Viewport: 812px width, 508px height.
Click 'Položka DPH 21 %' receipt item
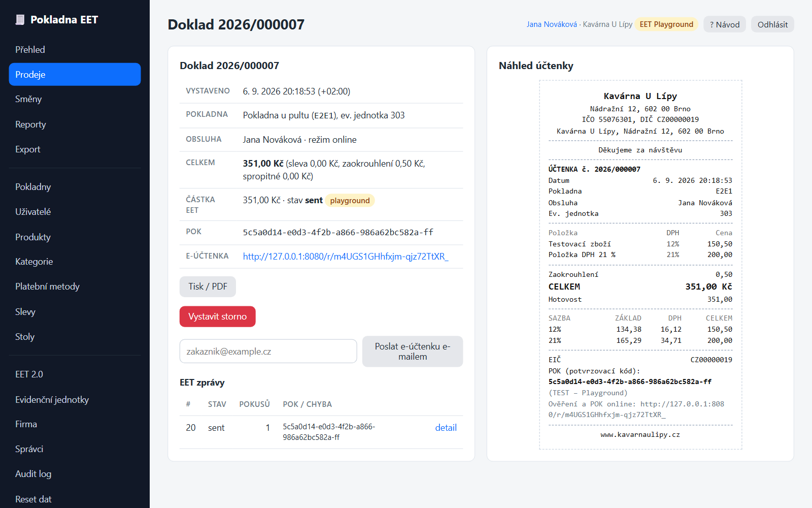582,255
